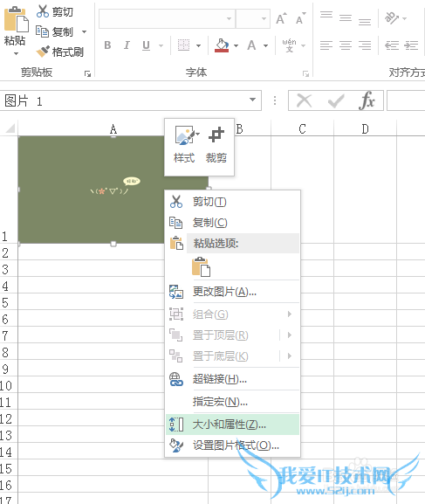Click the cell Borders icon

coord(184,45)
